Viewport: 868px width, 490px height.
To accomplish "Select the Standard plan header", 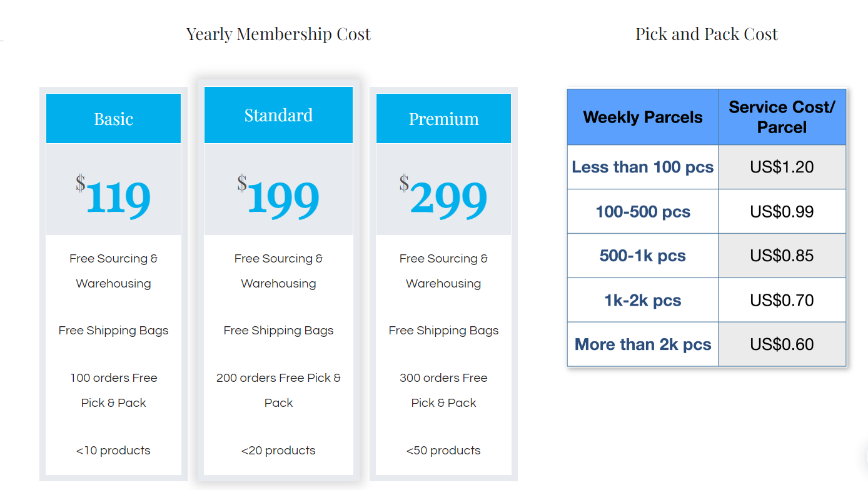I will point(278,115).
